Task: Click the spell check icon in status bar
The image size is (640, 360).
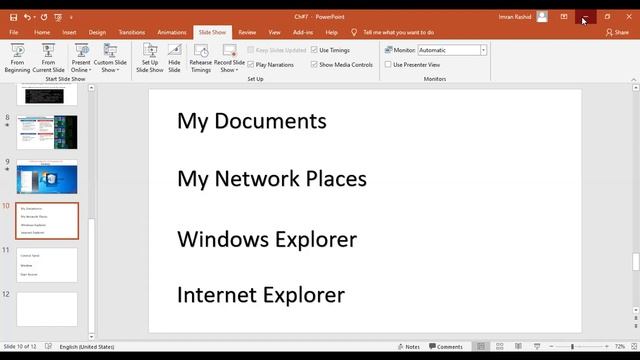Action: 48,346
